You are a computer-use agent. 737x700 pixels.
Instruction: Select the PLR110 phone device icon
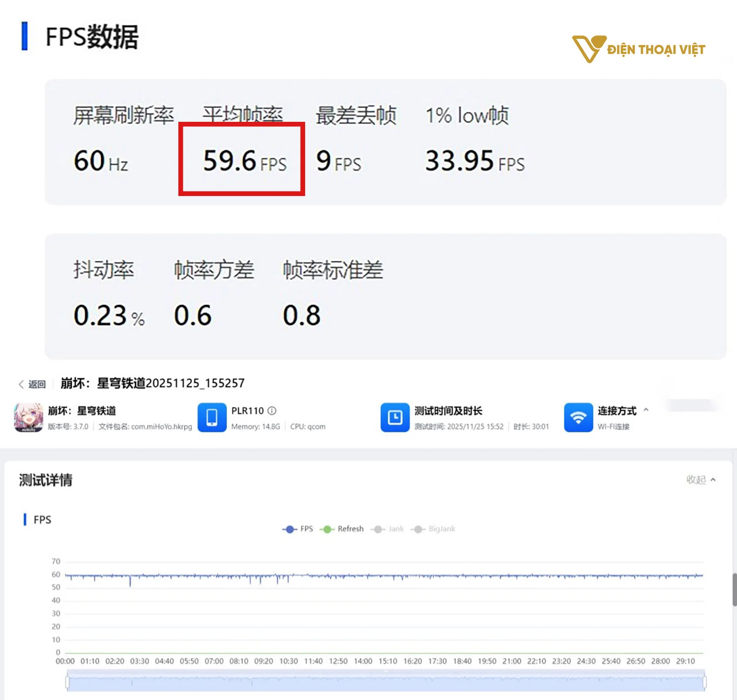tap(212, 418)
